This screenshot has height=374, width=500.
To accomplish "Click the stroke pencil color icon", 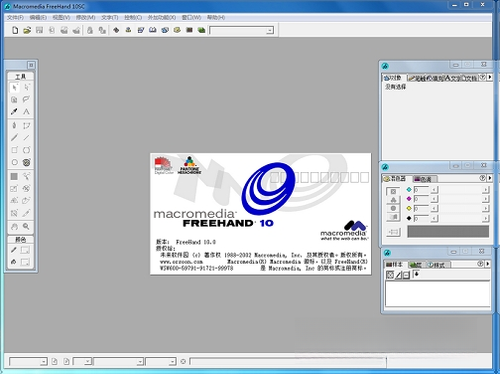I will click(14, 250).
